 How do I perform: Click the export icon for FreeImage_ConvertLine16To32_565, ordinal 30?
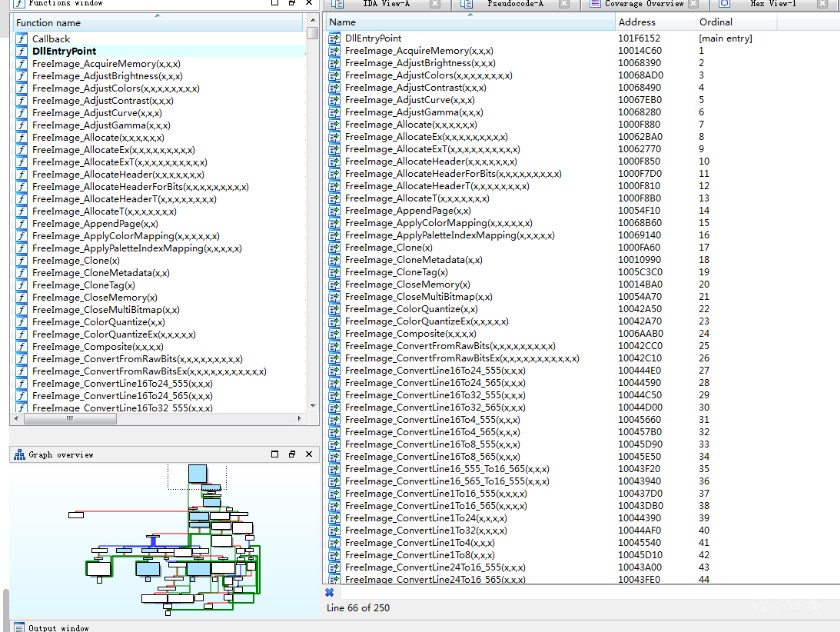pyautogui.click(x=335, y=408)
